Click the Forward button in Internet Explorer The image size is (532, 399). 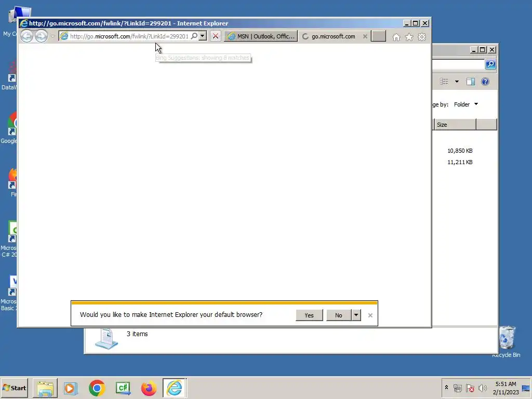(x=41, y=36)
